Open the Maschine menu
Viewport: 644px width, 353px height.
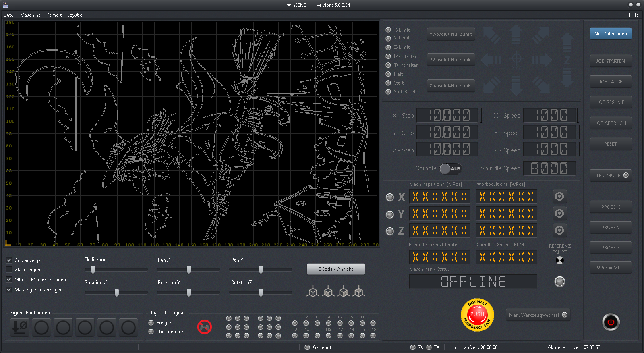click(30, 15)
